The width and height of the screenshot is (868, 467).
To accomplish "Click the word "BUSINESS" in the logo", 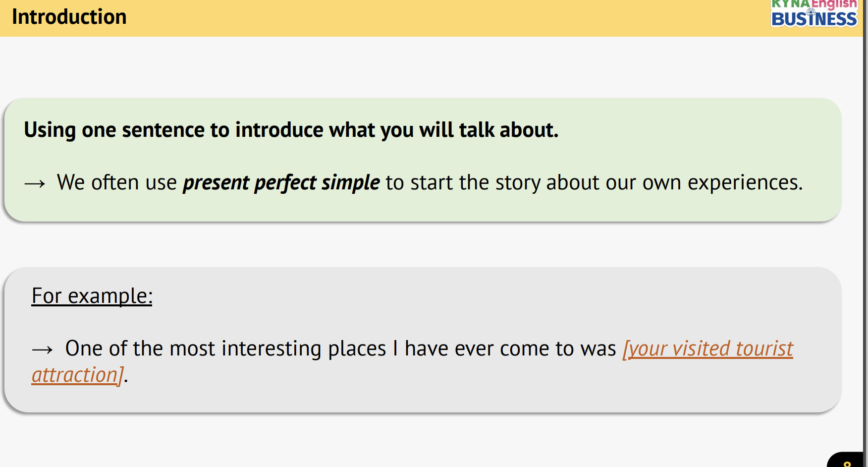I will coord(814,20).
